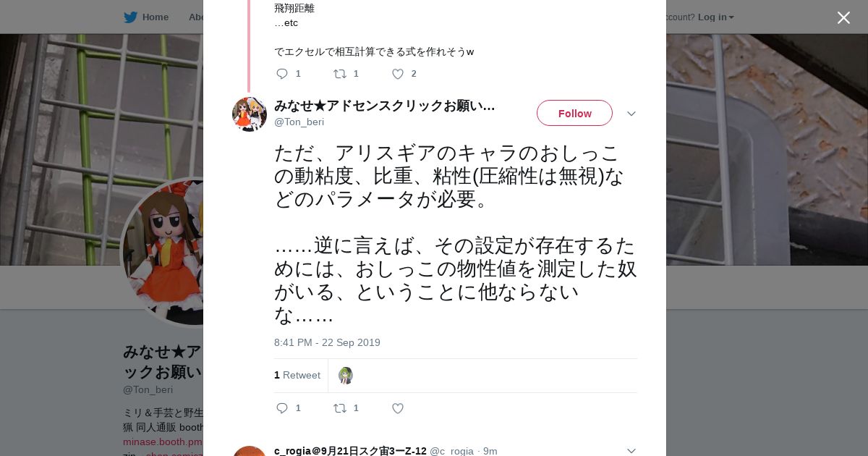Open c_rogia's profile from the reply
The image size is (868, 456).
point(350,451)
